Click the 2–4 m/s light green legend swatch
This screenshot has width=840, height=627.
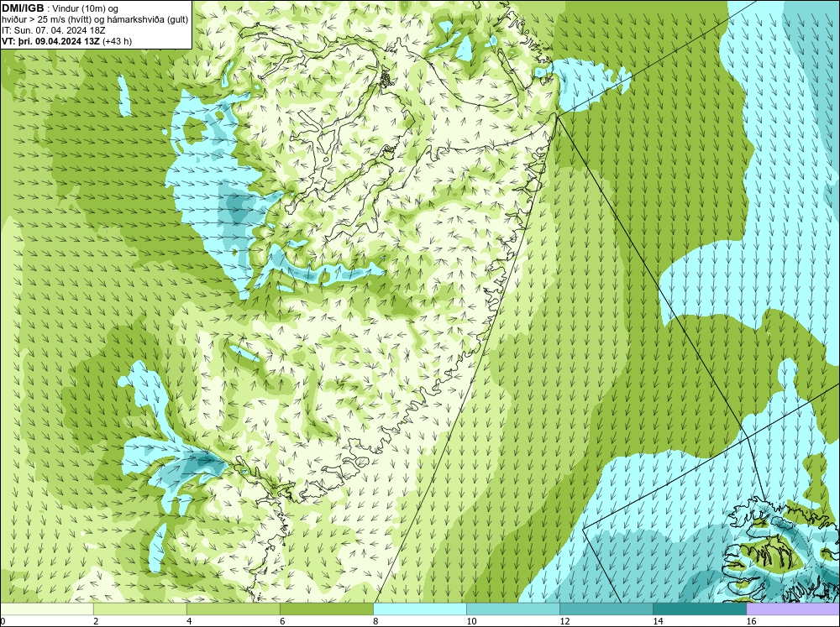[x=140, y=609]
